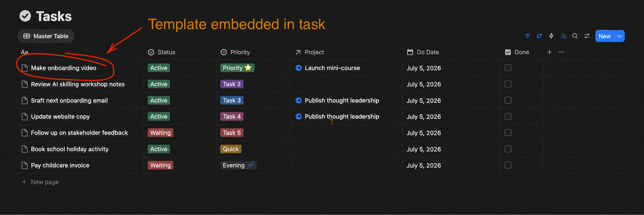Select the purple Task 2 priority tag
The width and height of the screenshot is (644, 215).
(232, 84)
